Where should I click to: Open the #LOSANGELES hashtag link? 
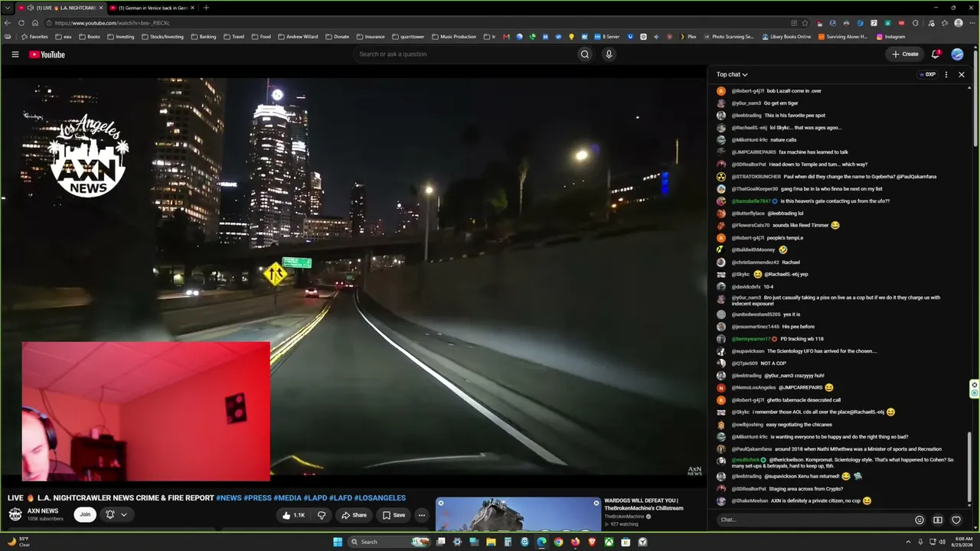(x=380, y=498)
